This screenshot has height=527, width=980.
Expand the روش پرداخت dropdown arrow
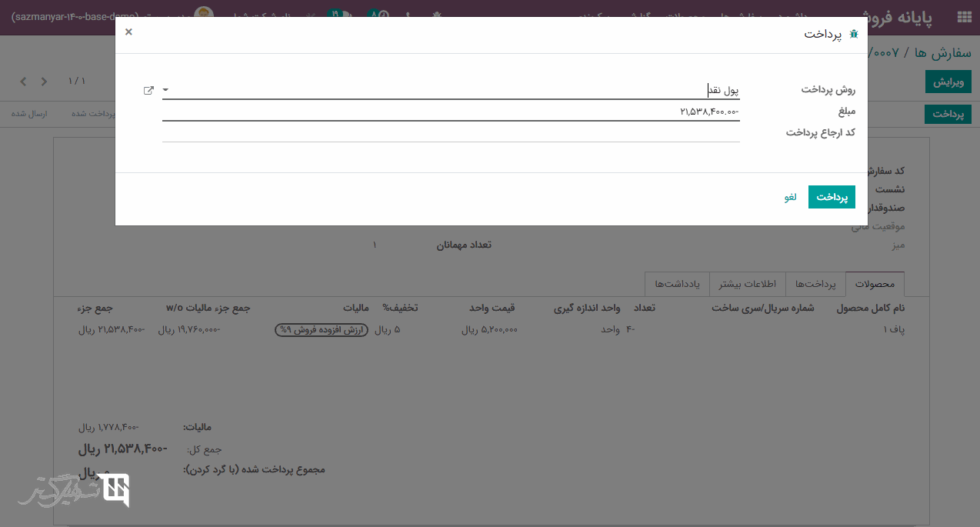point(165,90)
